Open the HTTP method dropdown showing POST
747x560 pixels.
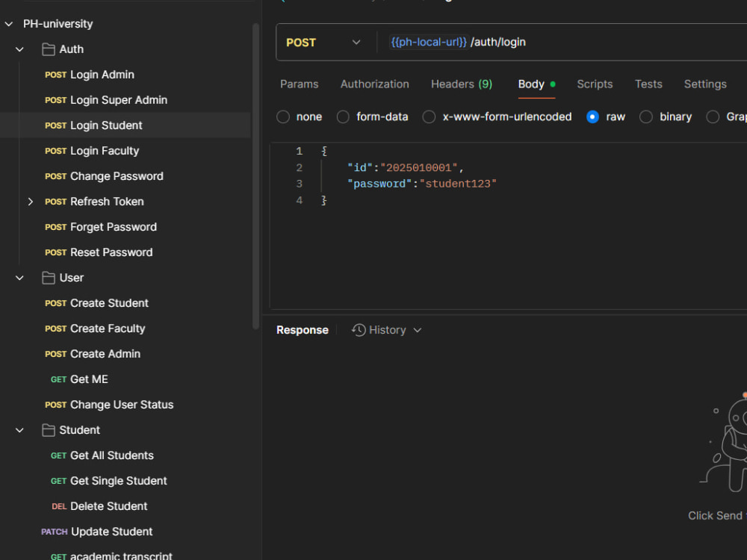[x=324, y=42]
